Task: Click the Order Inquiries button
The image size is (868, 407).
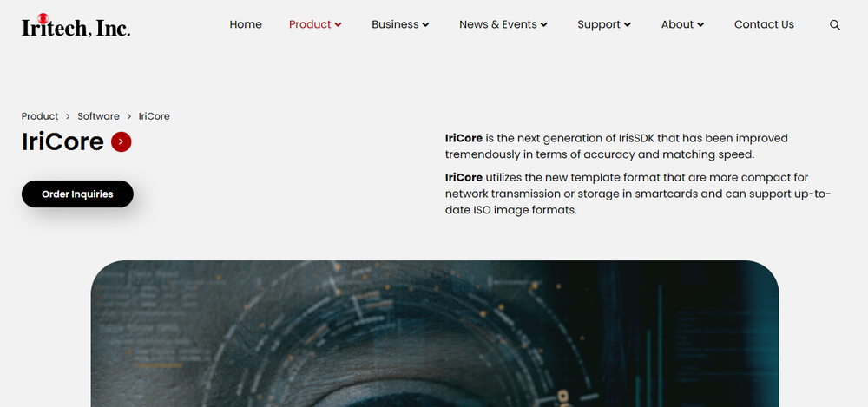Action: pos(77,194)
